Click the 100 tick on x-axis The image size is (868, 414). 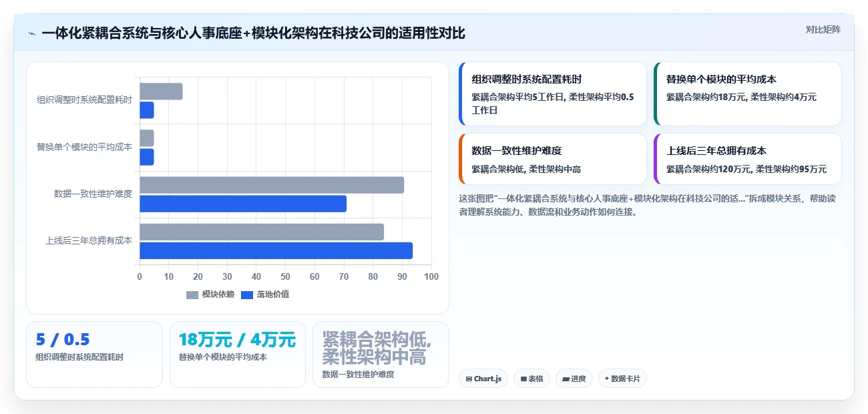click(x=431, y=276)
